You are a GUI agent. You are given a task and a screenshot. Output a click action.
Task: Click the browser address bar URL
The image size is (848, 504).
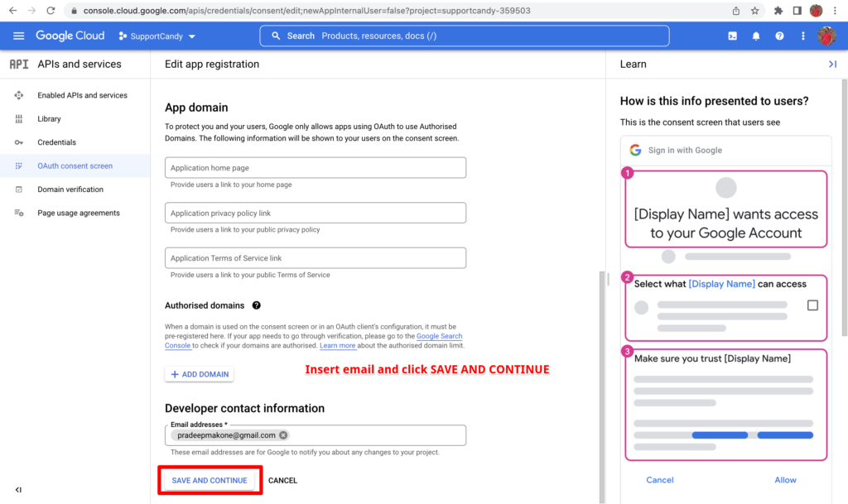306,10
